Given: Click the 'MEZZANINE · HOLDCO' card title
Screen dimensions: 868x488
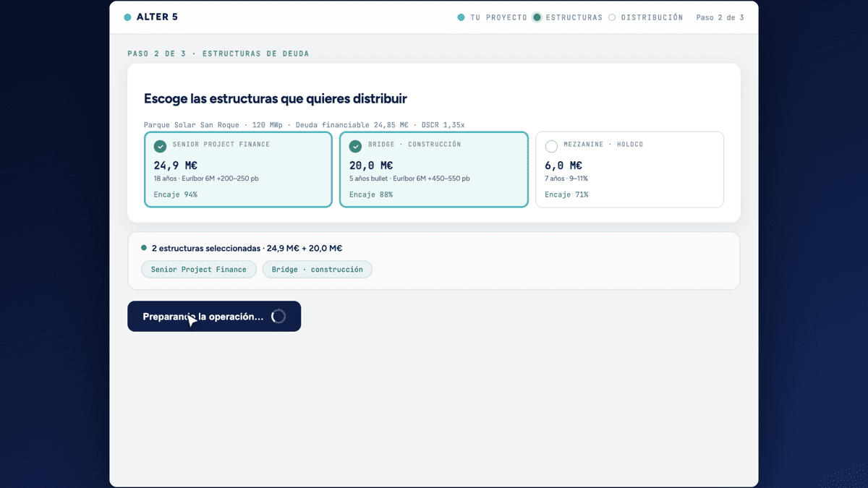Looking at the screenshot, I should point(603,145).
